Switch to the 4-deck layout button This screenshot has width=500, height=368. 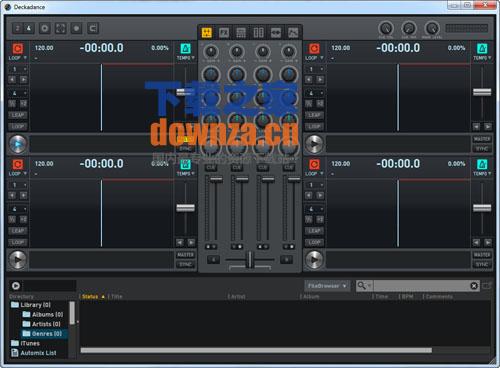click(29, 28)
